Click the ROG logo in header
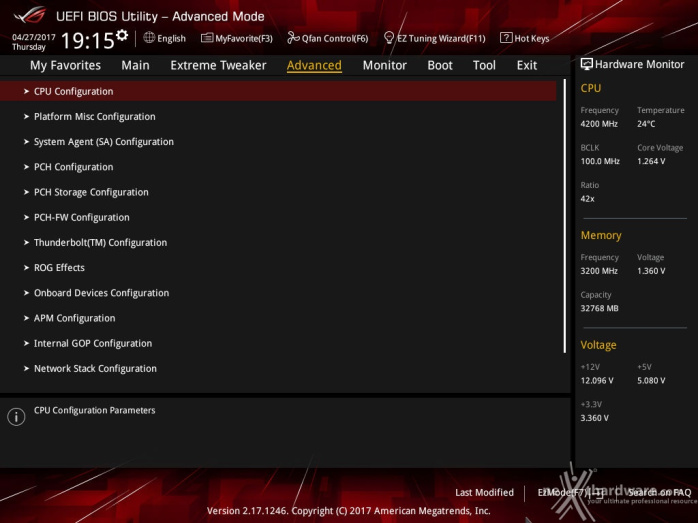Viewport: 698px width, 523px height. tap(30, 16)
